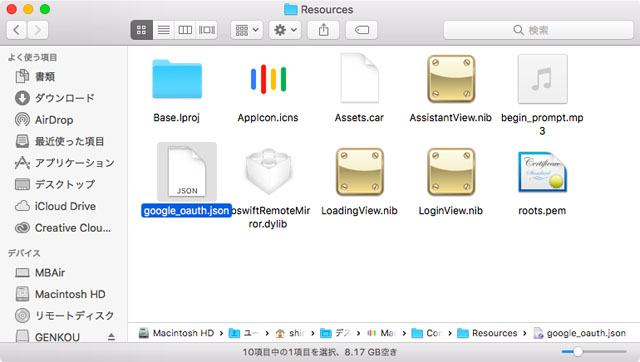This screenshot has height=362, width=640.
Task: Eject the GENKOU volume
Action: [x=111, y=337]
